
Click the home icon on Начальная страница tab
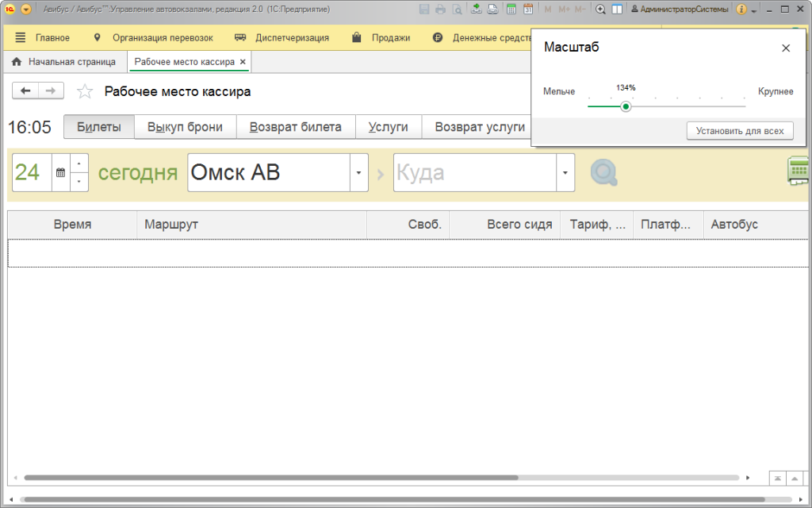[x=17, y=62]
